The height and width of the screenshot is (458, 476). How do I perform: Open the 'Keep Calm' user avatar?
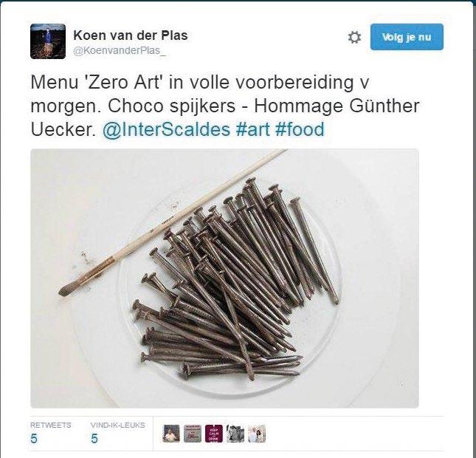pos(214,434)
